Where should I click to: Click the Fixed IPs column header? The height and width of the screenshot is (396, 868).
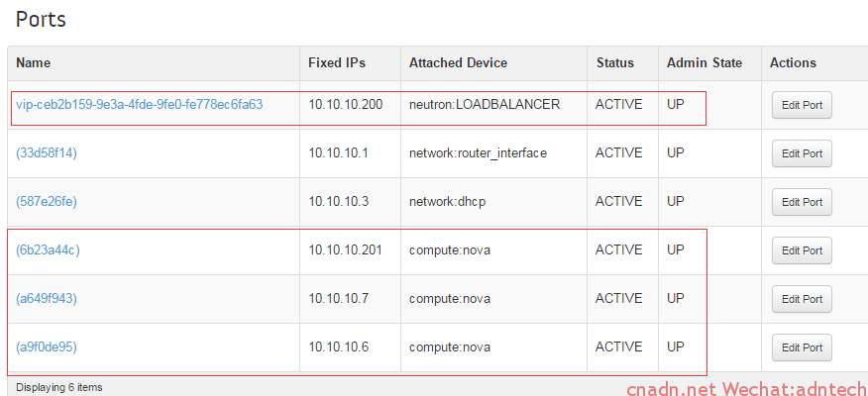(337, 63)
